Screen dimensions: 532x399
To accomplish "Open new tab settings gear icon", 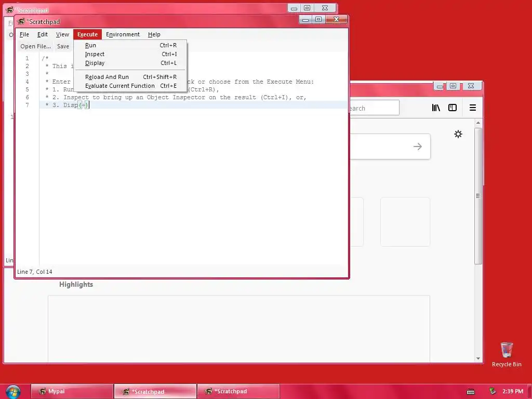I will 458,134.
